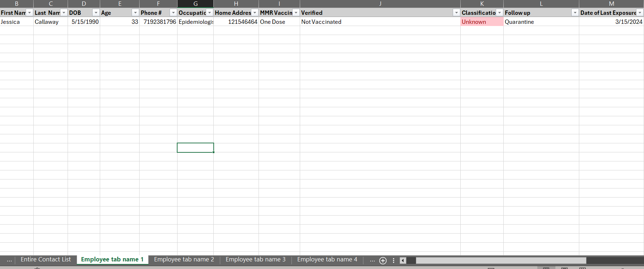
Task: Click the horizontal scrollbar thumb
Action: 501,260
